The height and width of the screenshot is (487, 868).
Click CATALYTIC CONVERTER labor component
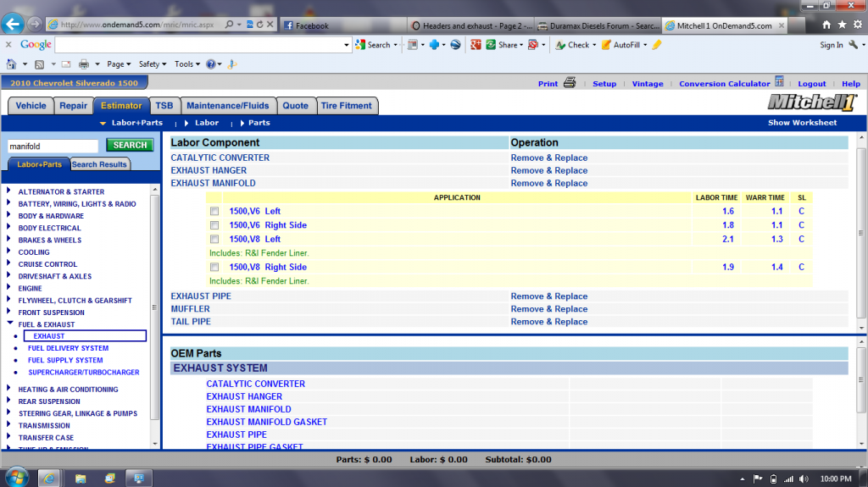pos(220,158)
